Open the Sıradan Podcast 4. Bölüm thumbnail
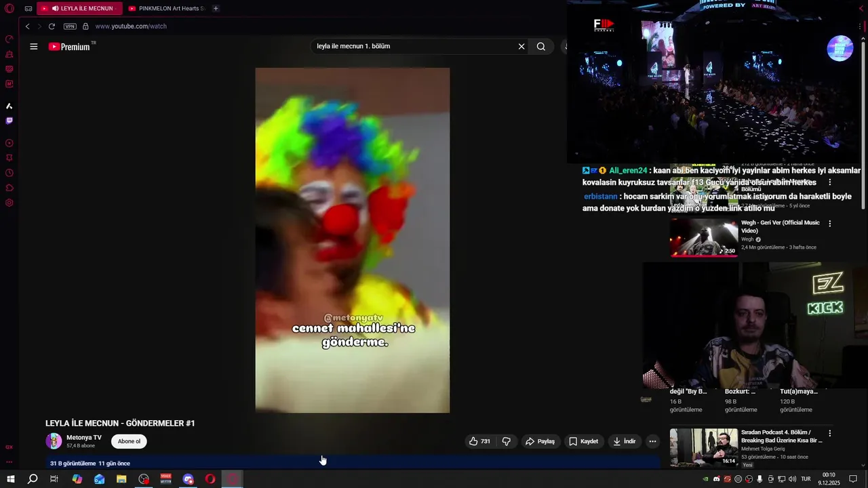The image size is (868, 488). pos(704,447)
